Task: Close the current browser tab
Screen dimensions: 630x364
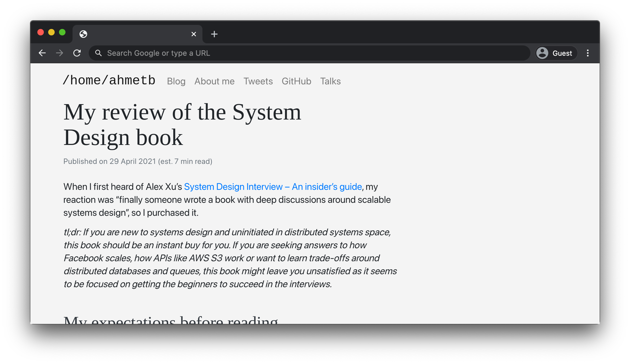Action: point(193,34)
